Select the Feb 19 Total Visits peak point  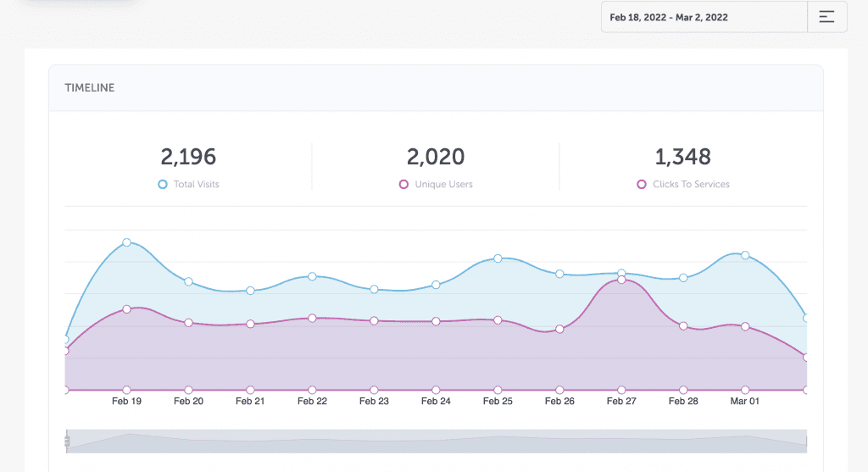click(127, 242)
